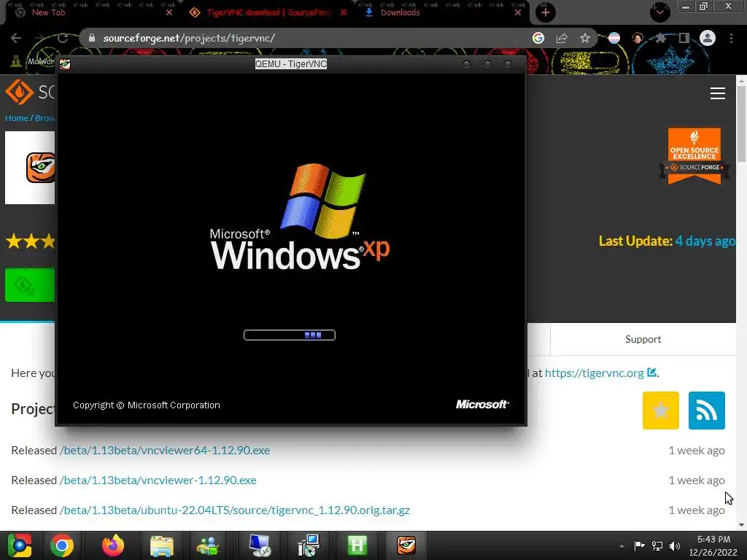747x560 pixels.
Task: Open the Support tab
Action: click(643, 339)
